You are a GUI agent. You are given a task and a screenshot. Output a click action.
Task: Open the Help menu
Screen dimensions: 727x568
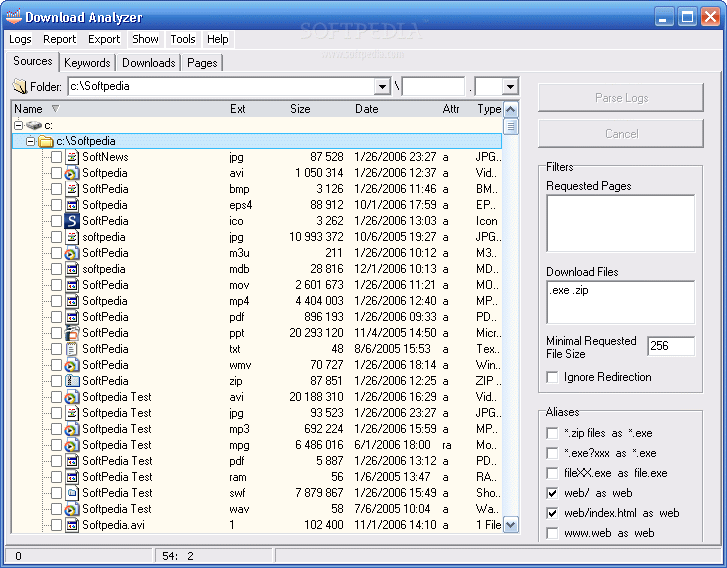click(217, 39)
